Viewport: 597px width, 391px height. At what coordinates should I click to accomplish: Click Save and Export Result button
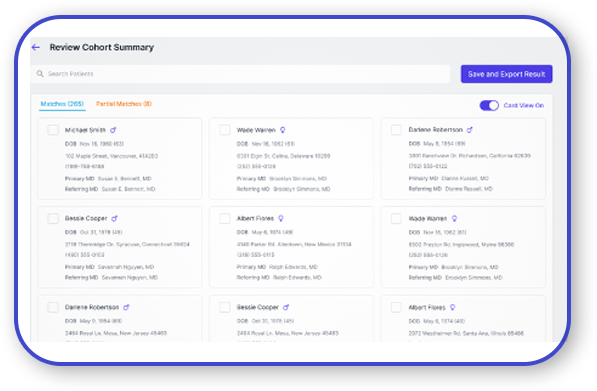(x=506, y=74)
